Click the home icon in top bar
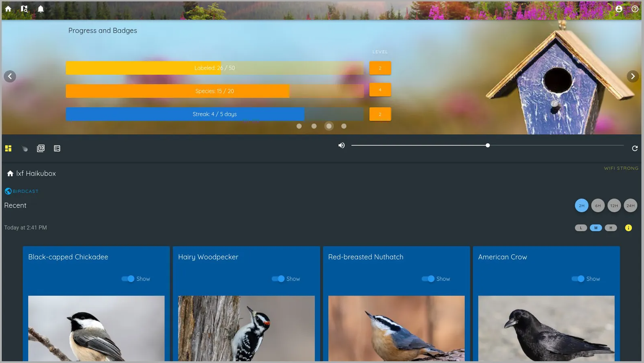 point(8,8)
